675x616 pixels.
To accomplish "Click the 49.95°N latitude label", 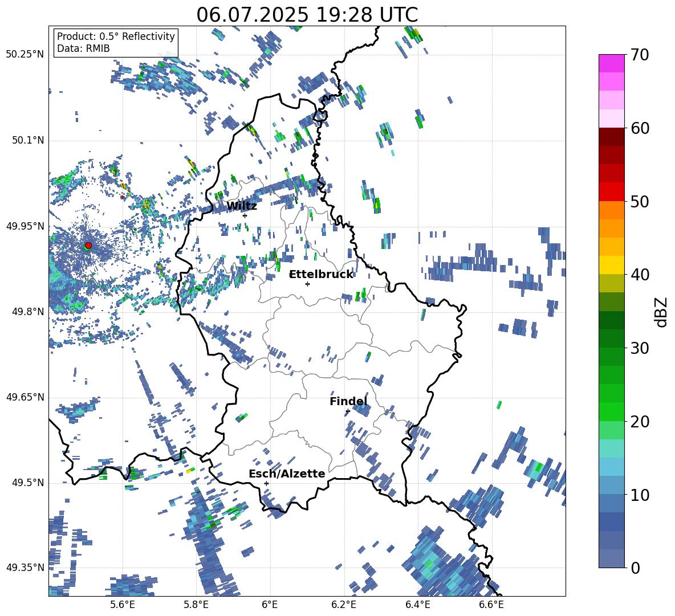I will click(x=25, y=226).
